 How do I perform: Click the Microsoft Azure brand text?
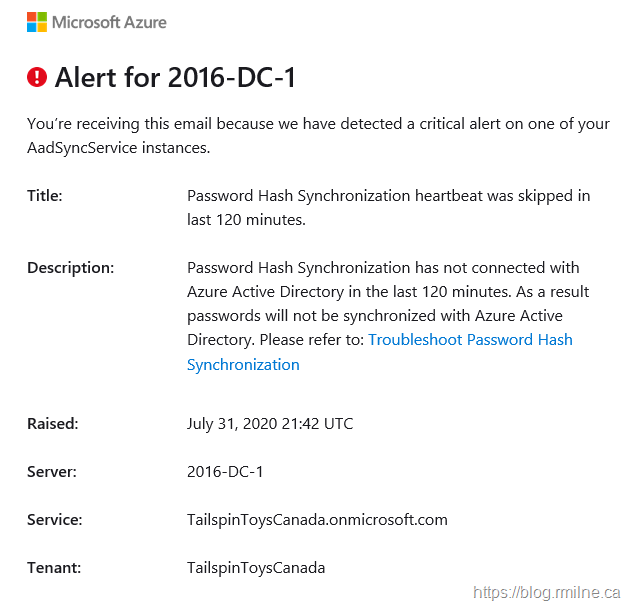[109, 22]
